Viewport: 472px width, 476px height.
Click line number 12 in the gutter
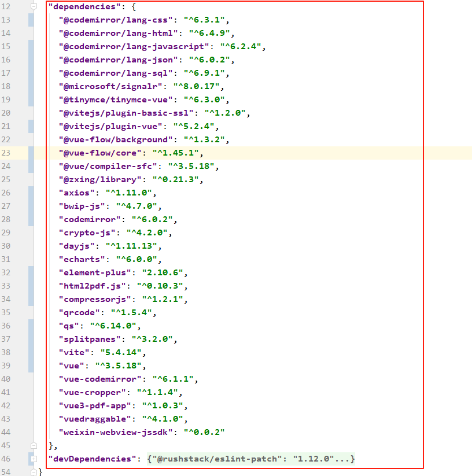tap(6, 6)
